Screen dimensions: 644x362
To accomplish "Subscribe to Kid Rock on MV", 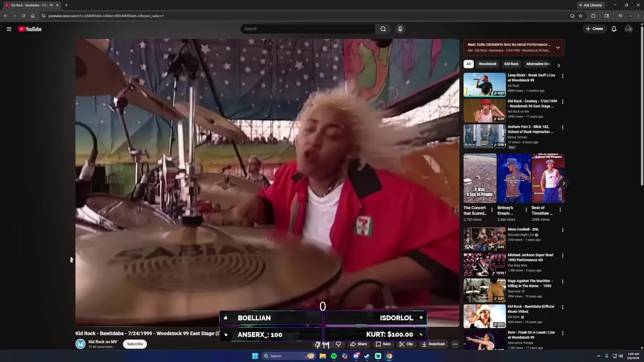I will [135, 344].
